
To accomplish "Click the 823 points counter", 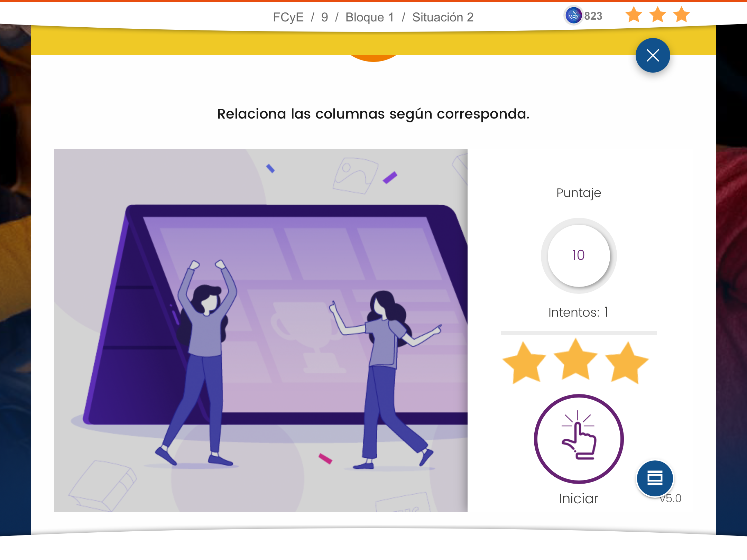I will coord(593,16).
